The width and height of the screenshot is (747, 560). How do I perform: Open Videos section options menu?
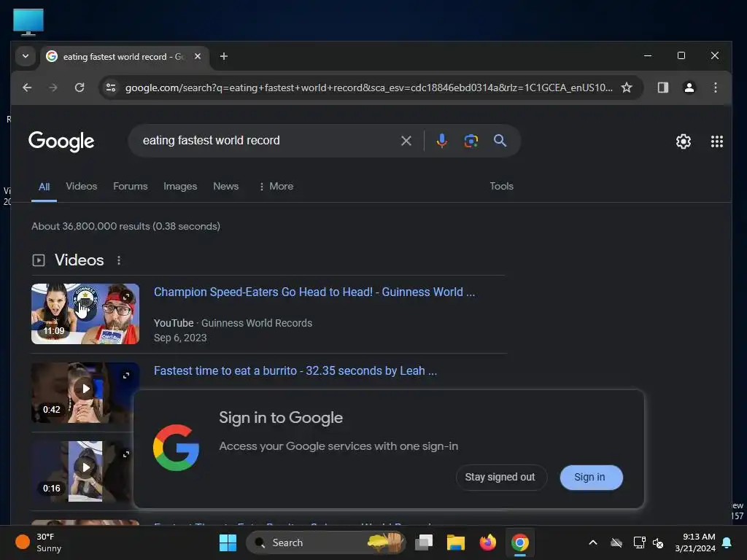pos(119,260)
